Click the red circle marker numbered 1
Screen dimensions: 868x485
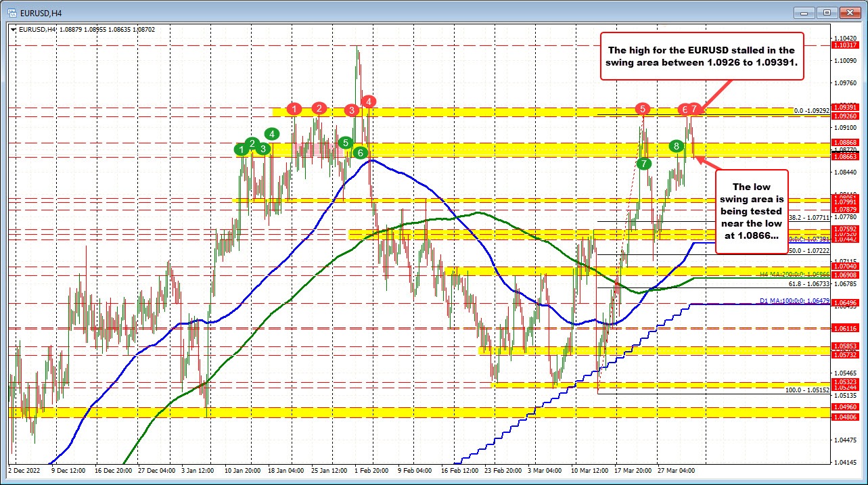[294, 108]
